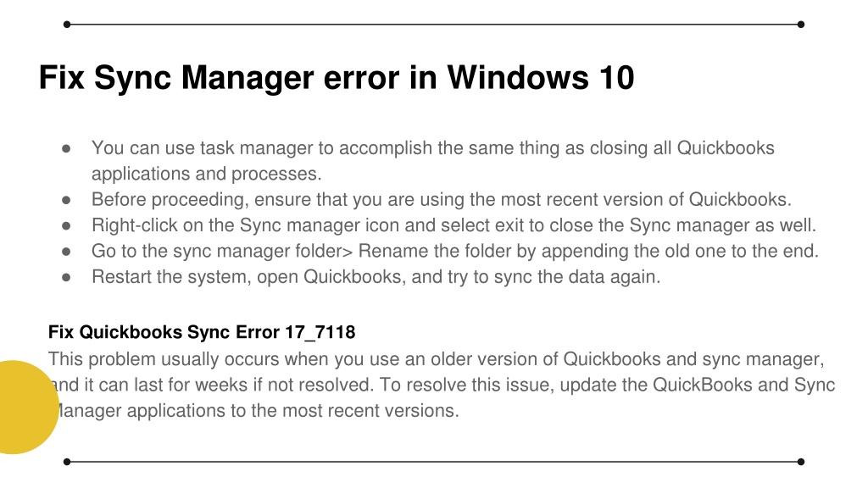Click the slide title about Sync Manager error
Image resolution: width=868 pixels, height=488 pixels.
pyautogui.click(x=337, y=78)
